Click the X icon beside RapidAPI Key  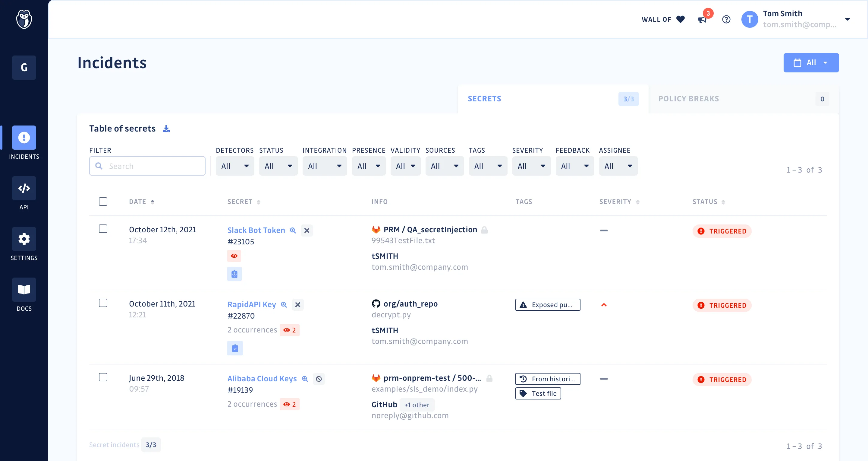point(297,304)
